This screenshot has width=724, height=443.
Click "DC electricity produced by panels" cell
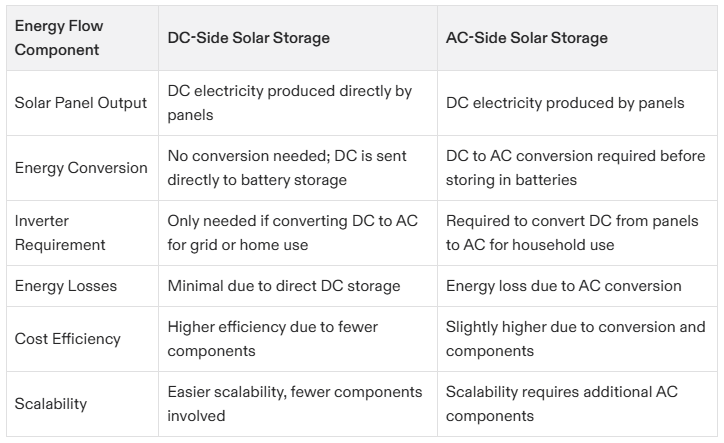click(x=565, y=103)
